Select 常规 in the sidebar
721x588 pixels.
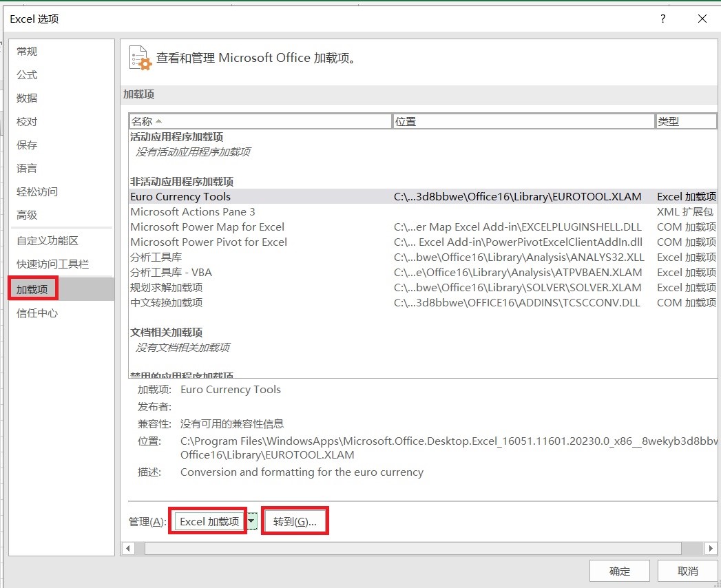28,52
